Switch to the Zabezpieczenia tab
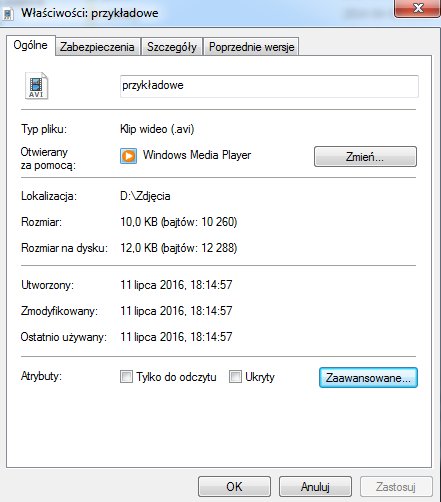441x502 pixels. coord(97,47)
